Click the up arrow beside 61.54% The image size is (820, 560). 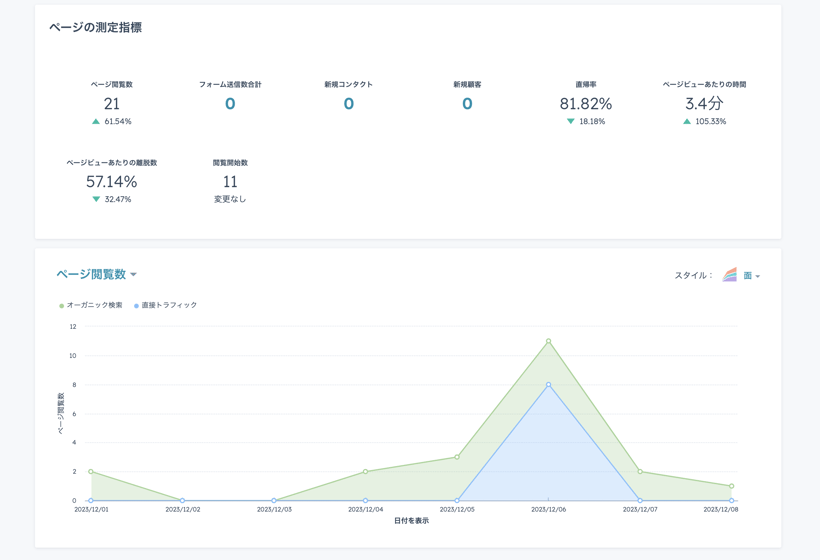pos(96,121)
